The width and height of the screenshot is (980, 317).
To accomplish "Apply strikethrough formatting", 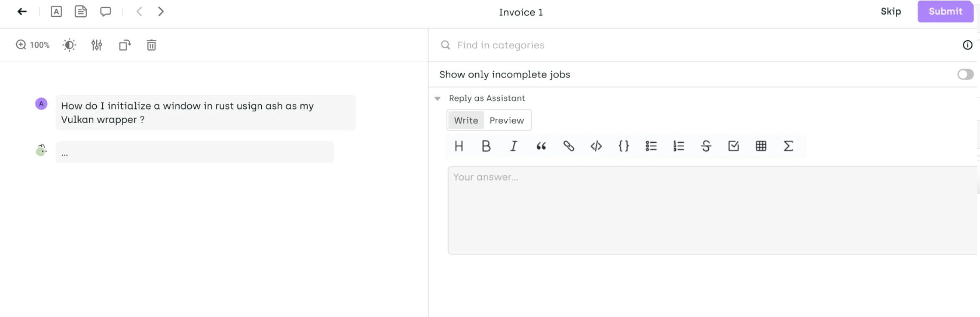I will point(706,146).
